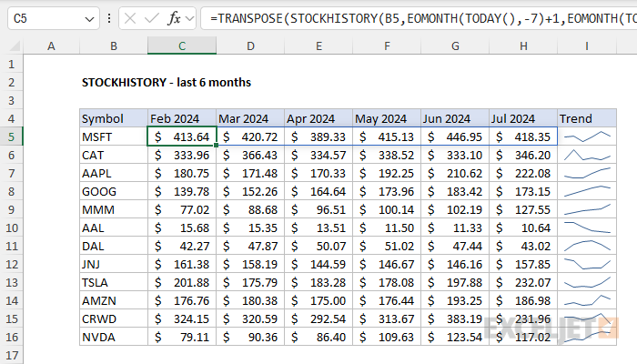The width and height of the screenshot is (637, 364).
Task: Select row 1 header
Action: point(11,65)
